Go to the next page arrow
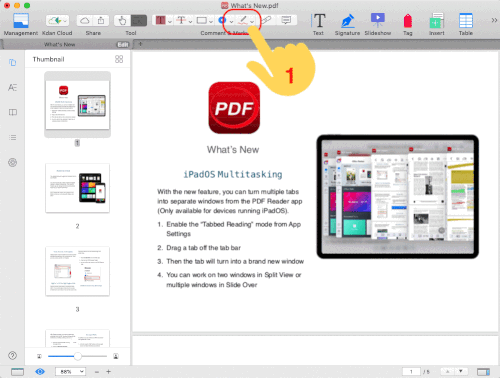Image resolution: width=500 pixels, height=378 pixels. click(461, 371)
